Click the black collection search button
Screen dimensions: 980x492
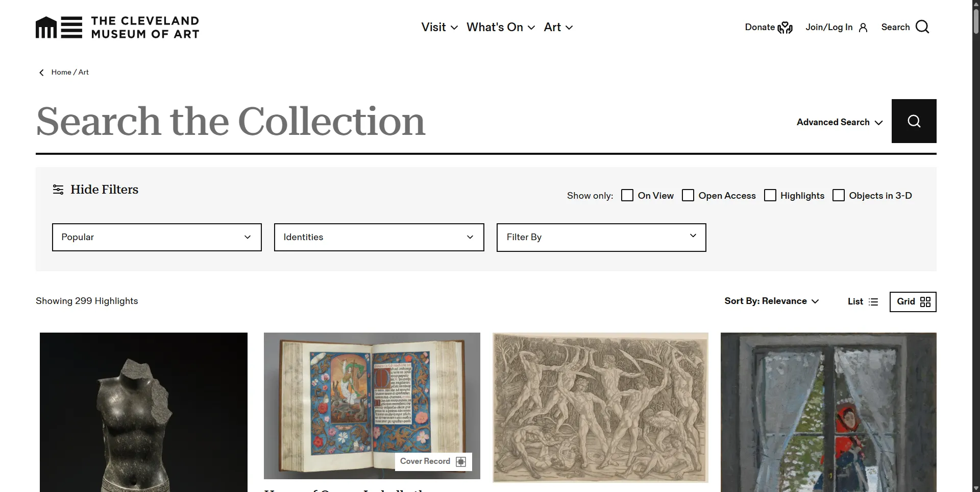(x=914, y=121)
